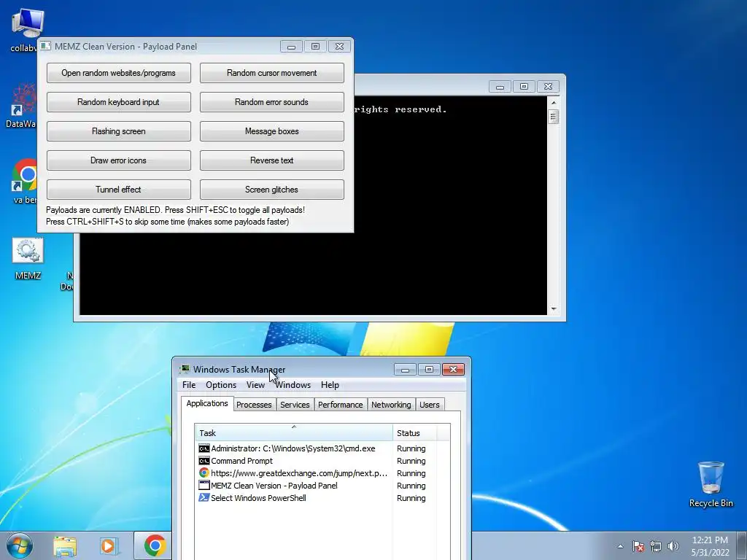
Task: Open Windows Media Player taskbar icon
Action: click(109, 545)
